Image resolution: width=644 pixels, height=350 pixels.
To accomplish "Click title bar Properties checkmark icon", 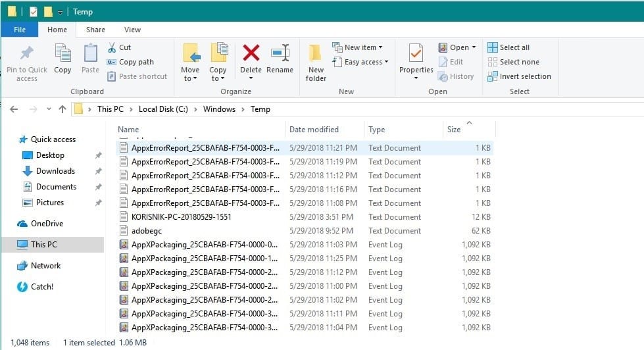I will coord(34,12).
